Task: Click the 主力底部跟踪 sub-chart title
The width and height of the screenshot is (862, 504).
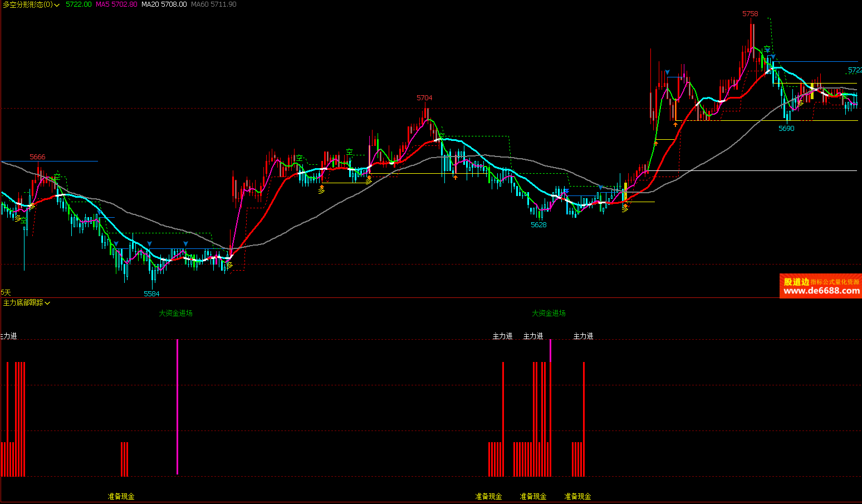Action: [x=23, y=303]
